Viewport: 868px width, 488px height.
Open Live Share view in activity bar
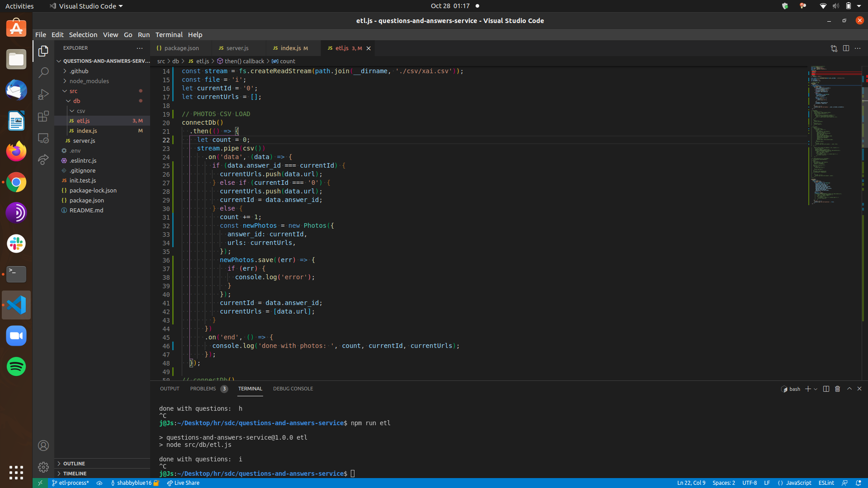click(x=43, y=160)
